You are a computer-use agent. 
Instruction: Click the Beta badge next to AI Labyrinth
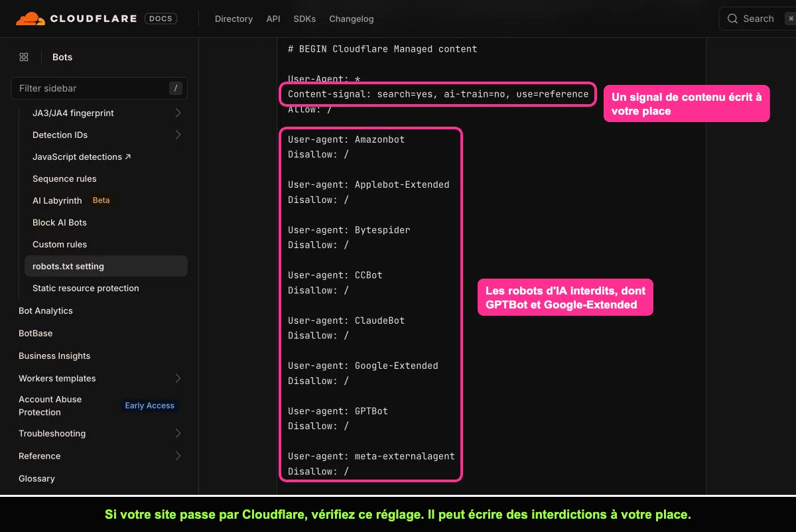point(101,200)
